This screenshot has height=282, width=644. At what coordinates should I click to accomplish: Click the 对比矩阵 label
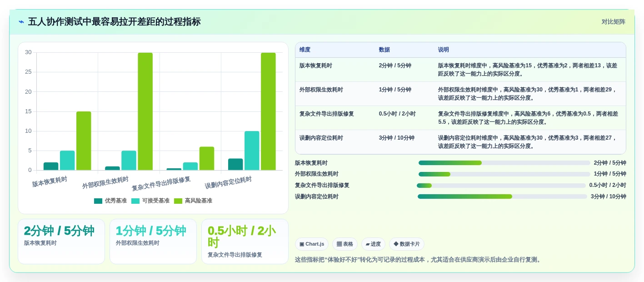pos(613,22)
